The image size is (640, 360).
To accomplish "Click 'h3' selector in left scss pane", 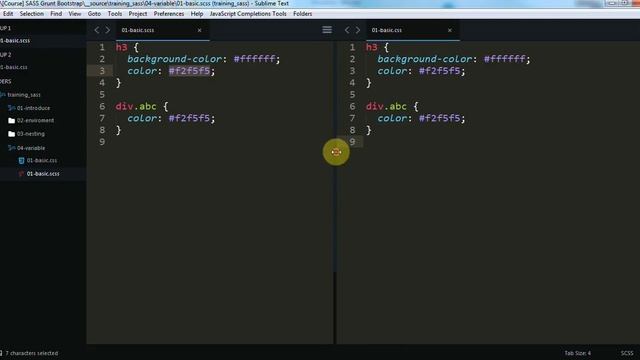I will [122, 47].
